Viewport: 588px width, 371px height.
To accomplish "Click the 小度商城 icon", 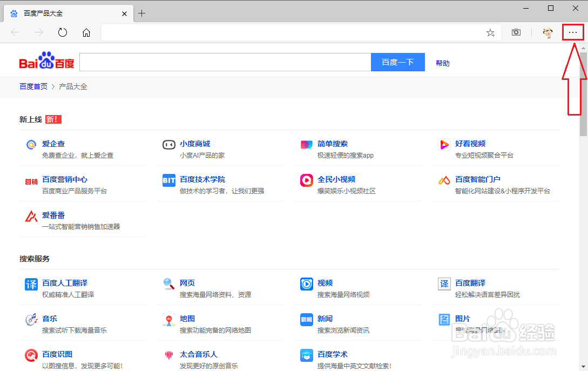I will [x=169, y=144].
